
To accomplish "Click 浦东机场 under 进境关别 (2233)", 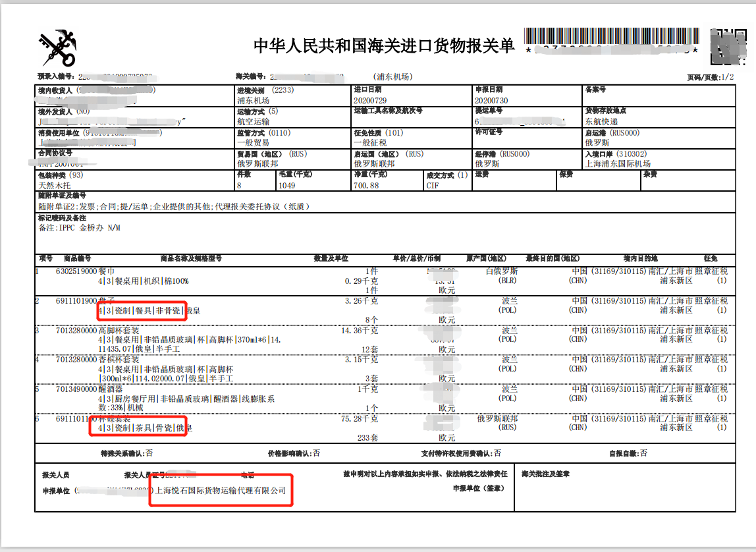I will tap(253, 100).
